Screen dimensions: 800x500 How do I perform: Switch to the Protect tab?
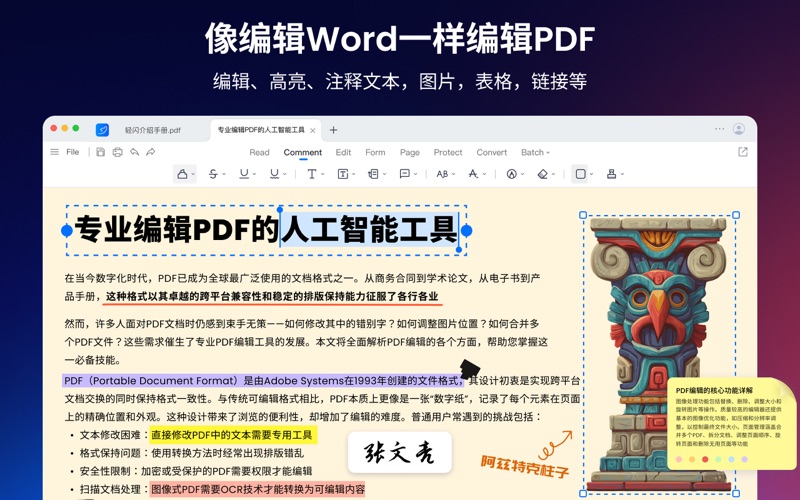pos(448,153)
